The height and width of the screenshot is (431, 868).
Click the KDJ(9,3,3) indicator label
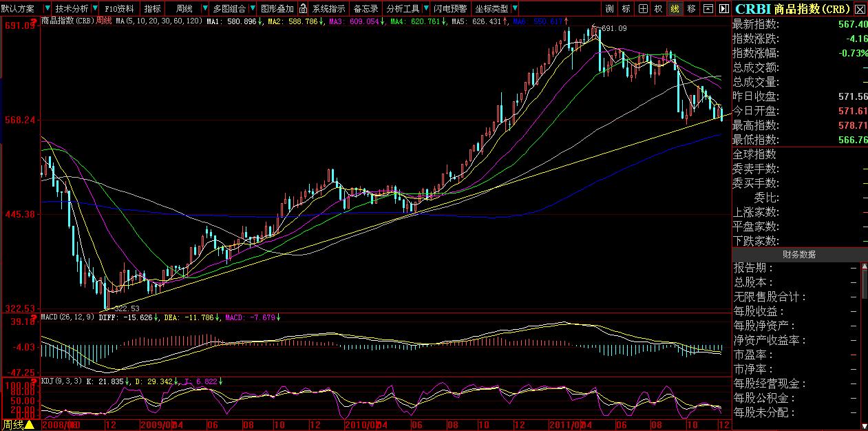[x=61, y=381]
